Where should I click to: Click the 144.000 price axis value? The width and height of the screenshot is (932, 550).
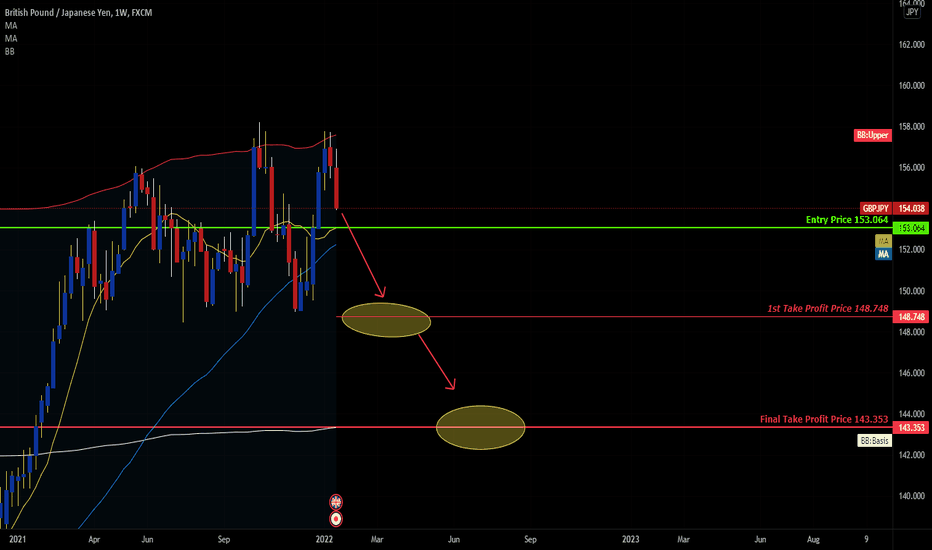pos(912,414)
